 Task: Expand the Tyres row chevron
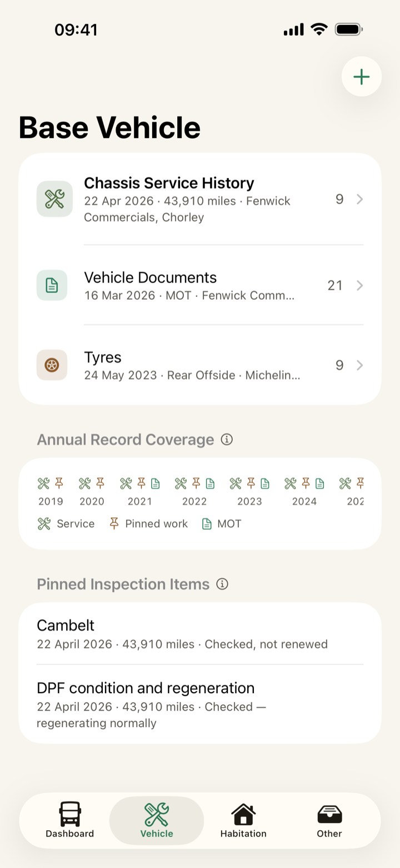tap(360, 365)
